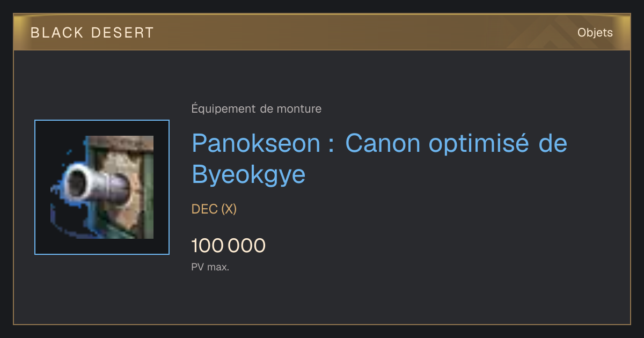Viewport: 644px width, 338px height.
Task: Open the BLACK DESERT header title
Action: click(92, 33)
